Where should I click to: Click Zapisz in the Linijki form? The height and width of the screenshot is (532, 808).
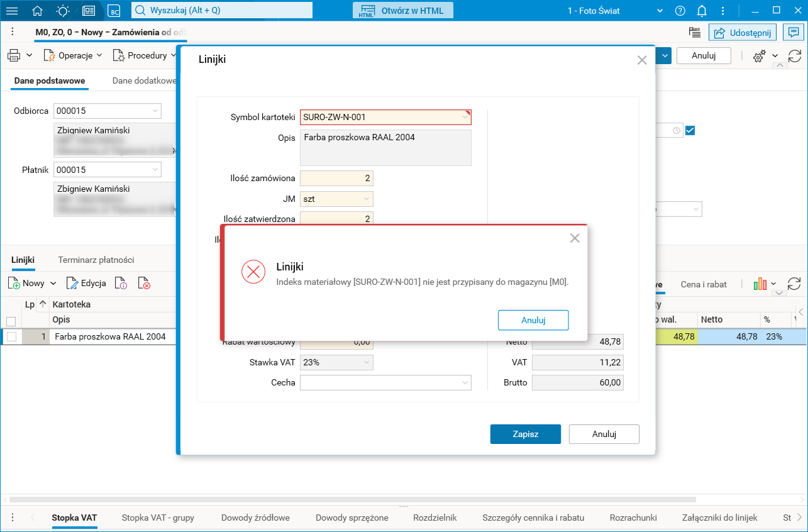(526, 434)
